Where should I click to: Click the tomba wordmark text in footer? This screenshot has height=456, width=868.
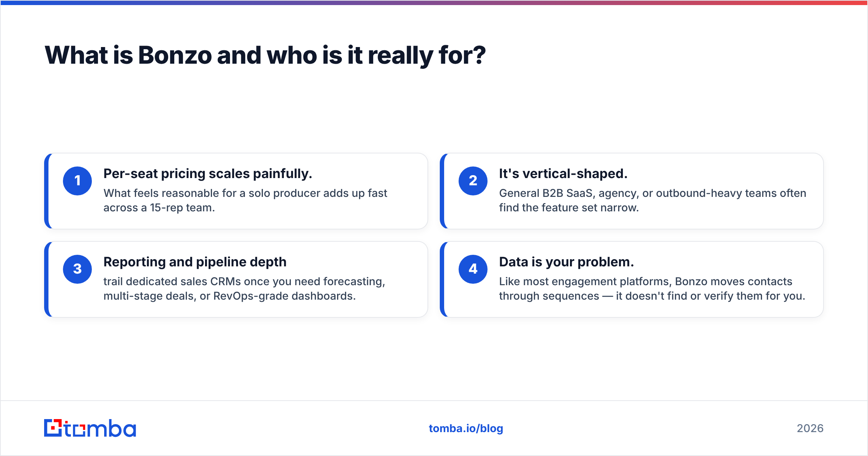pyautogui.click(x=100, y=428)
